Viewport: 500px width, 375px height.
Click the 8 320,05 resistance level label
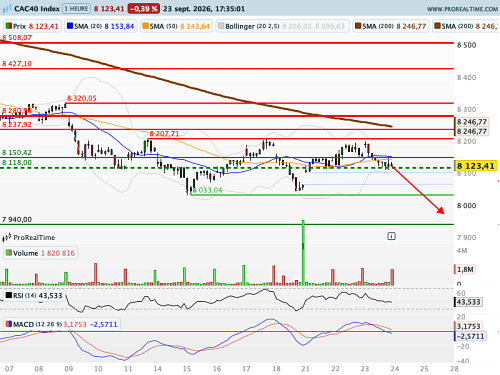[82, 98]
